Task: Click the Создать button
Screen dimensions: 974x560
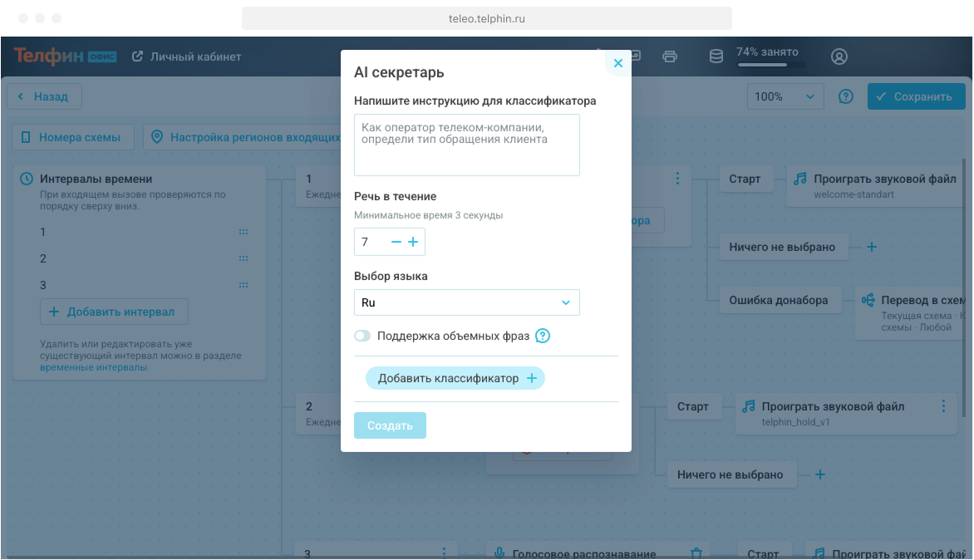Action: pyautogui.click(x=390, y=425)
